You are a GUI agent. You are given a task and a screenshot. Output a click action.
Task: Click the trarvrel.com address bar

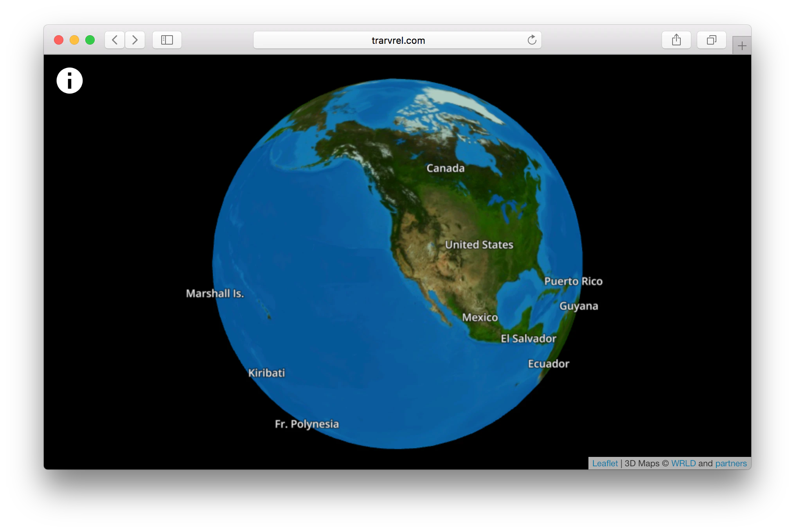[x=397, y=40]
